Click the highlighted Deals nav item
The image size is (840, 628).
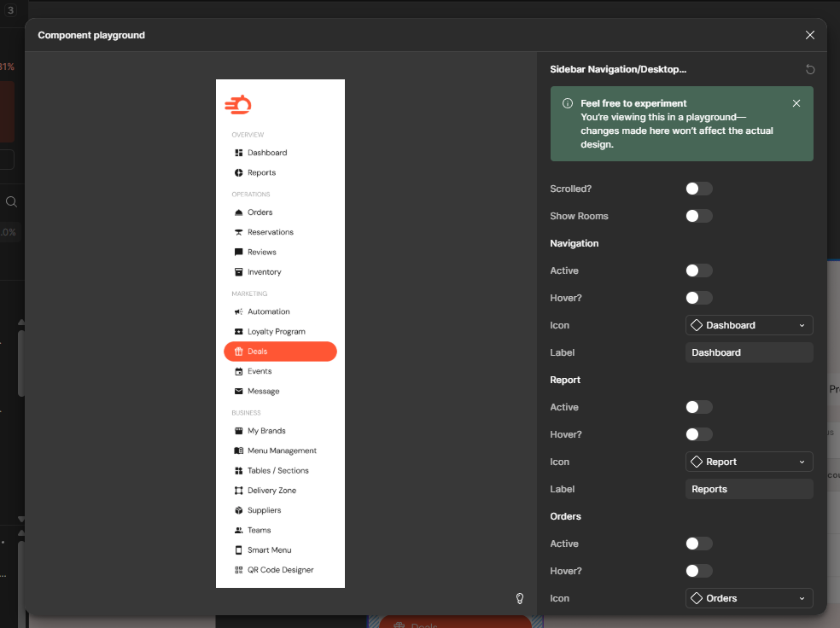coord(280,352)
